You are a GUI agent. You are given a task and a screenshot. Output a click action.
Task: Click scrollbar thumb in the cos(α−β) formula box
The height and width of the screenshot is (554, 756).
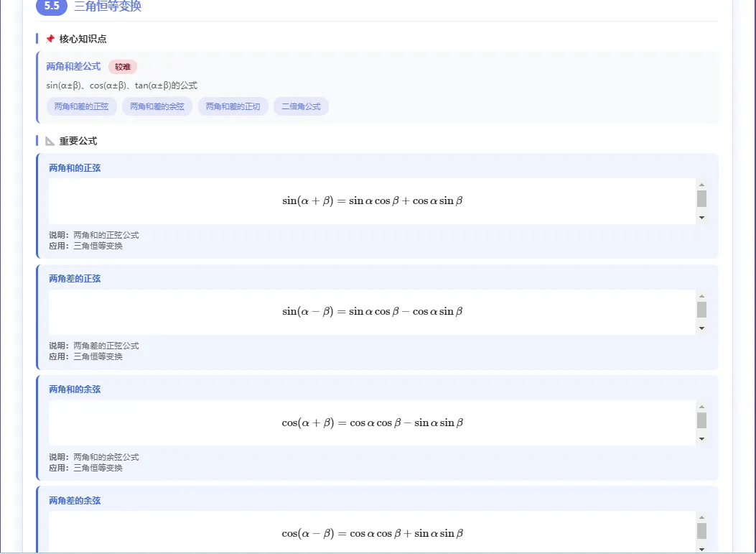(x=701, y=531)
